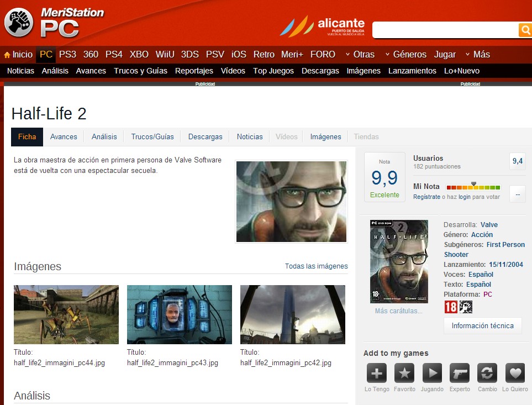Go to the PS4 platform section
The image size is (532, 405).
coord(114,55)
